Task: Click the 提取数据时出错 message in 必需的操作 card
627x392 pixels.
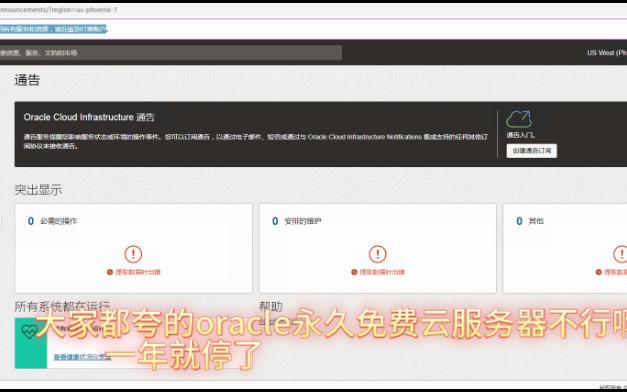Action: pos(138,272)
